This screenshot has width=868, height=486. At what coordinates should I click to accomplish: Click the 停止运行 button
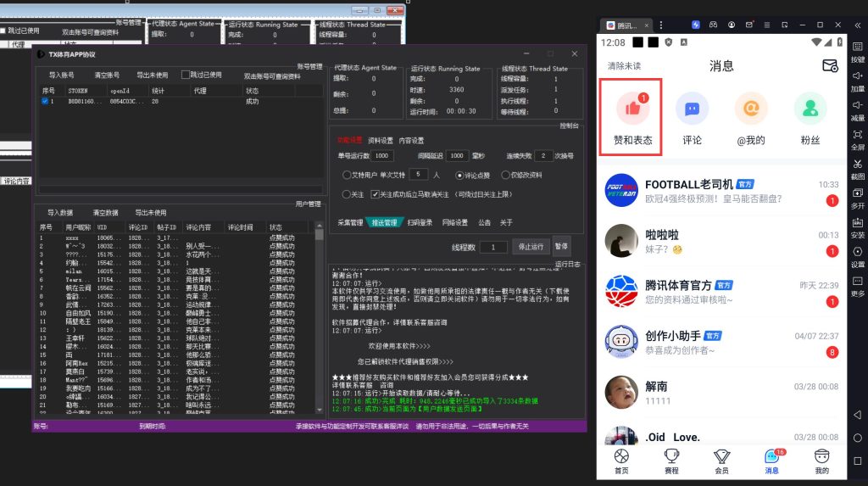click(x=531, y=246)
